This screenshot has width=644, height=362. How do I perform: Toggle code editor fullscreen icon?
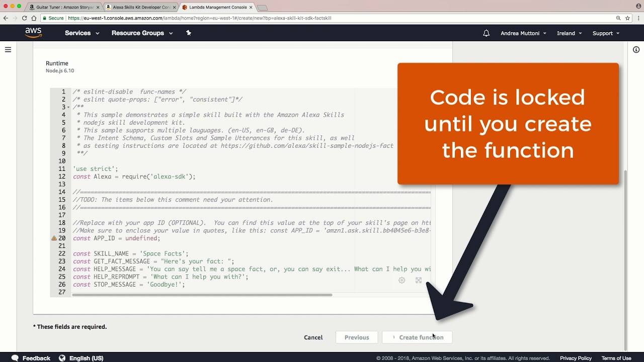[419, 281]
